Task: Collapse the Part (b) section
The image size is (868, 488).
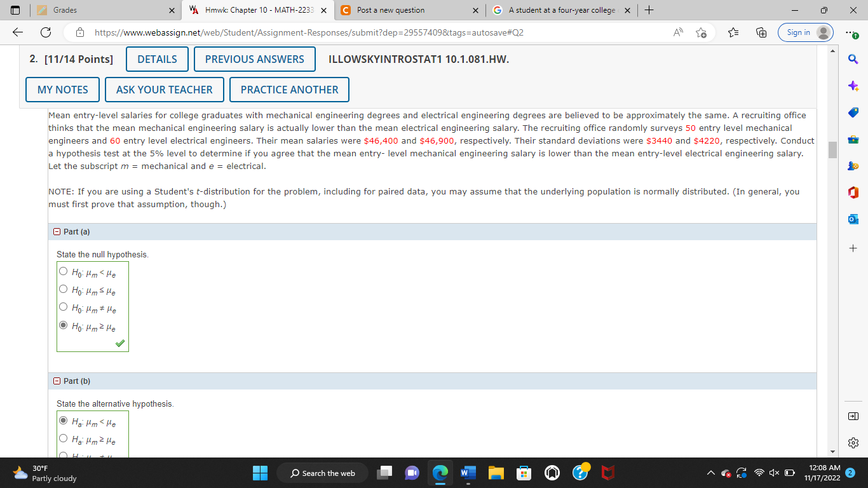Action: click(57, 381)
